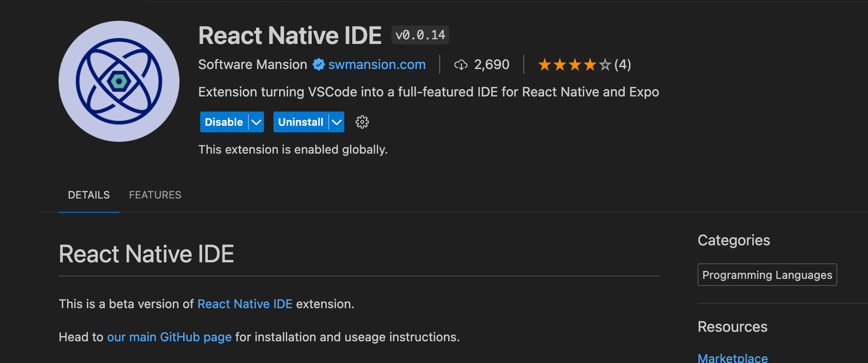The height and width of the screenshot is (363, 868).
Task: Open the React Native IDE link in description
Action: click(x=245, y=304)
